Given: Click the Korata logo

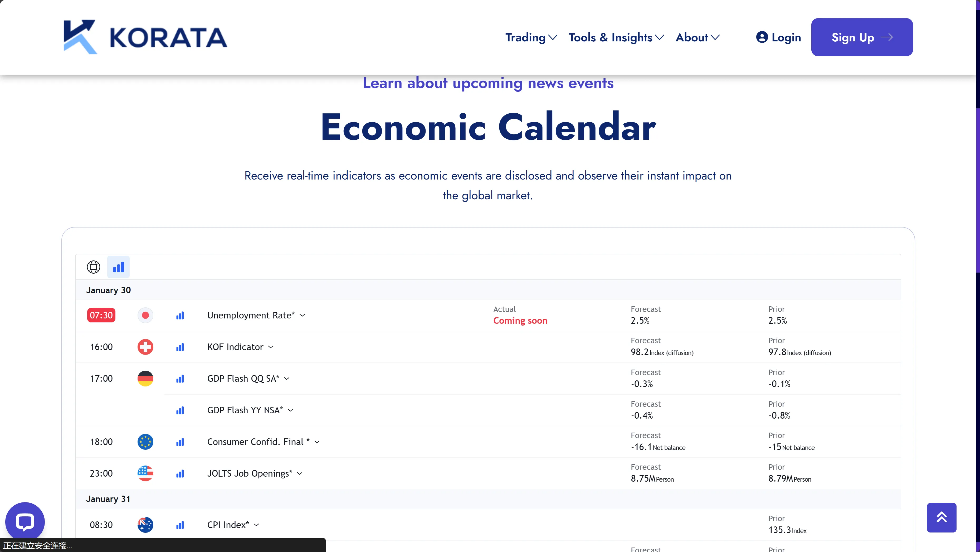Looking at the screenshot, I should tap(145, 37).
